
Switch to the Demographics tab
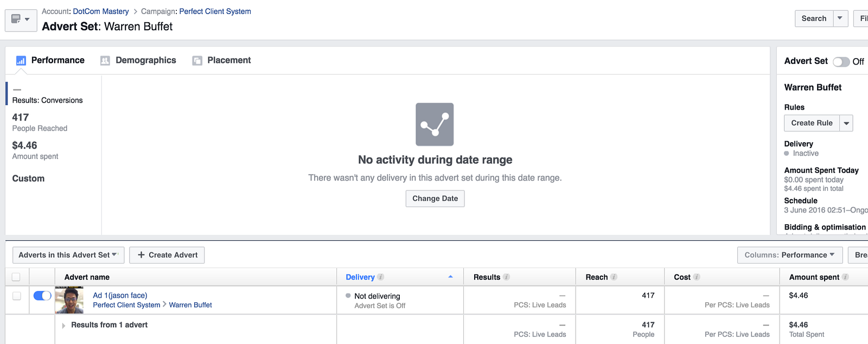point(145,60)
